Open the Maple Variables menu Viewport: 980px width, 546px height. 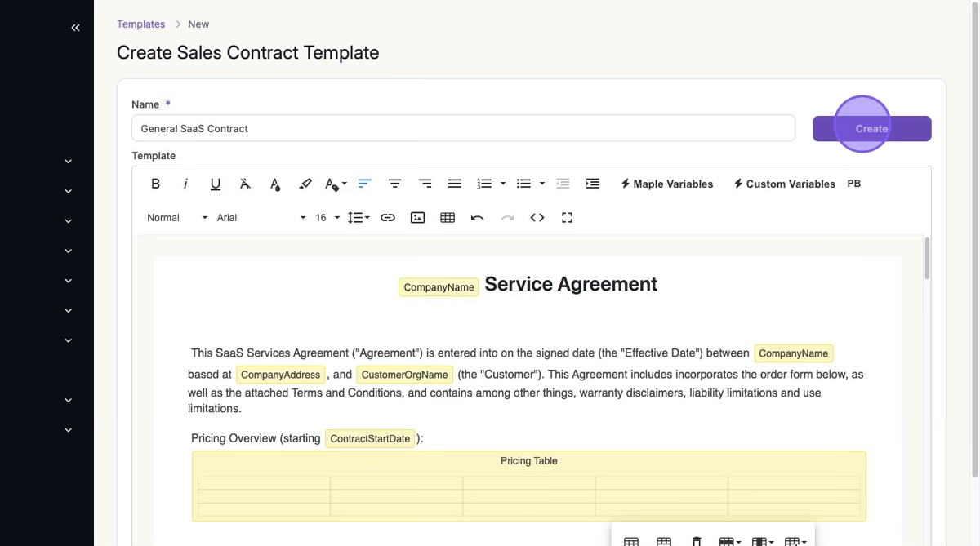tap(666, 184)
